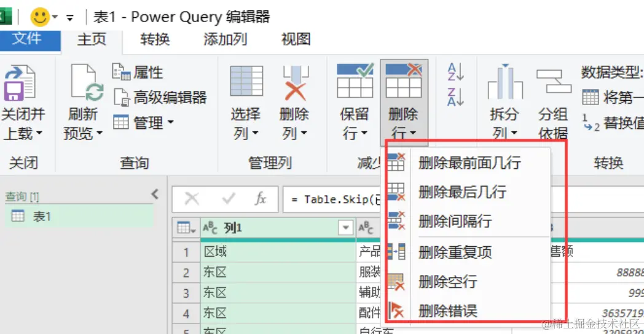Click the 拆分列 icon

point(505,81)
